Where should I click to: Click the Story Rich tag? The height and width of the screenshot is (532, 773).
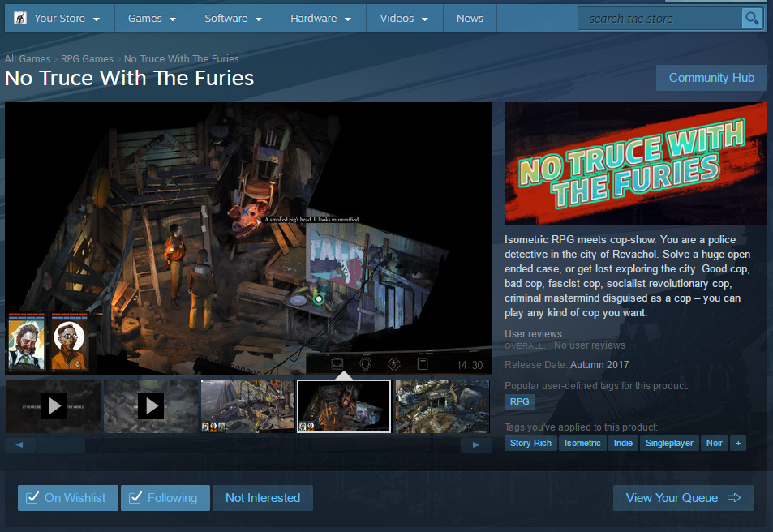530,444
